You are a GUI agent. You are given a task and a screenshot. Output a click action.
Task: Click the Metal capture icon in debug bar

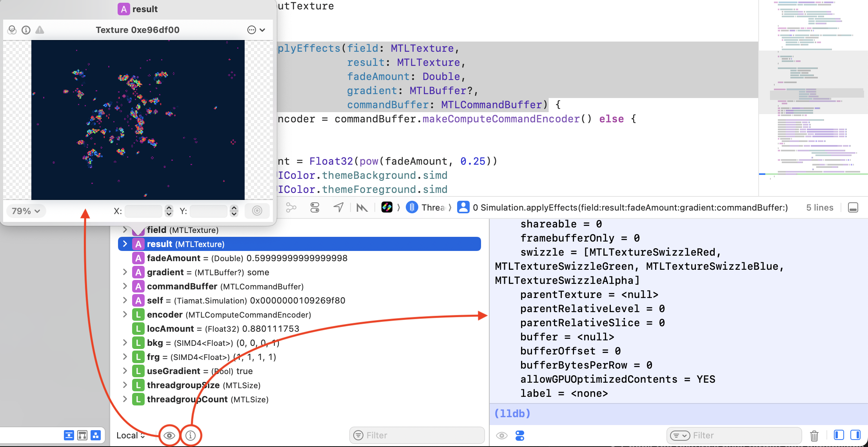tap(361, 207)
